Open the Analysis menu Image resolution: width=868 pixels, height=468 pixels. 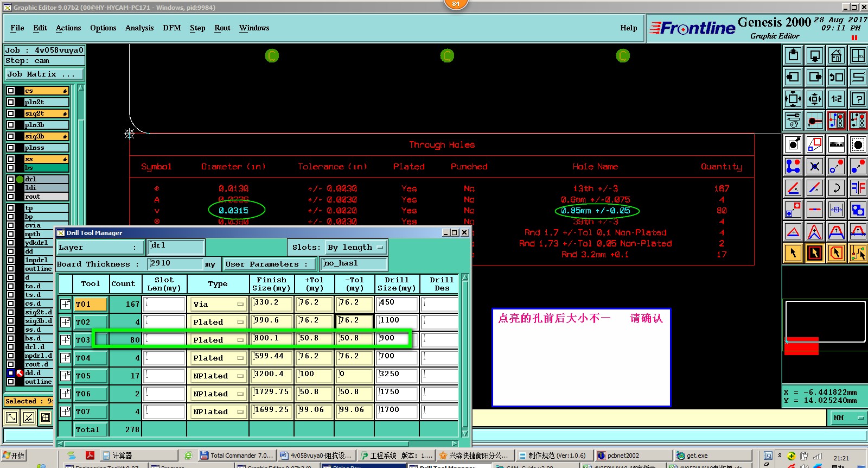pyautogui.click(x=139, y=28)
